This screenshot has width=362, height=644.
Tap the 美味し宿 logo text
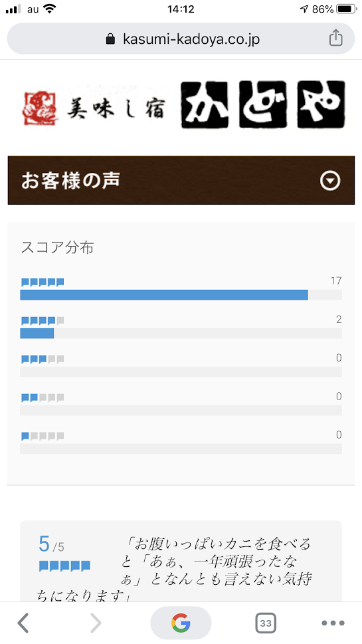pos(116,109)
